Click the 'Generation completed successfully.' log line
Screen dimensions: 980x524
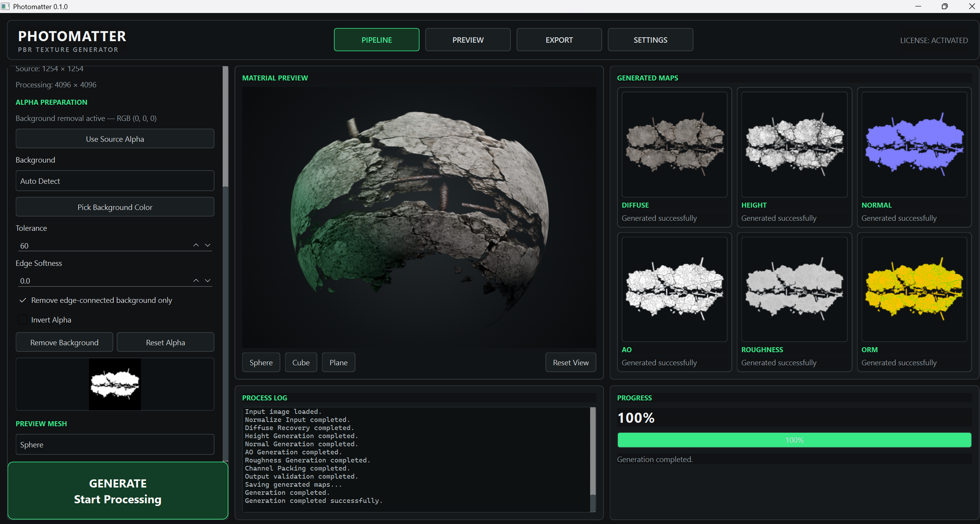314,501
